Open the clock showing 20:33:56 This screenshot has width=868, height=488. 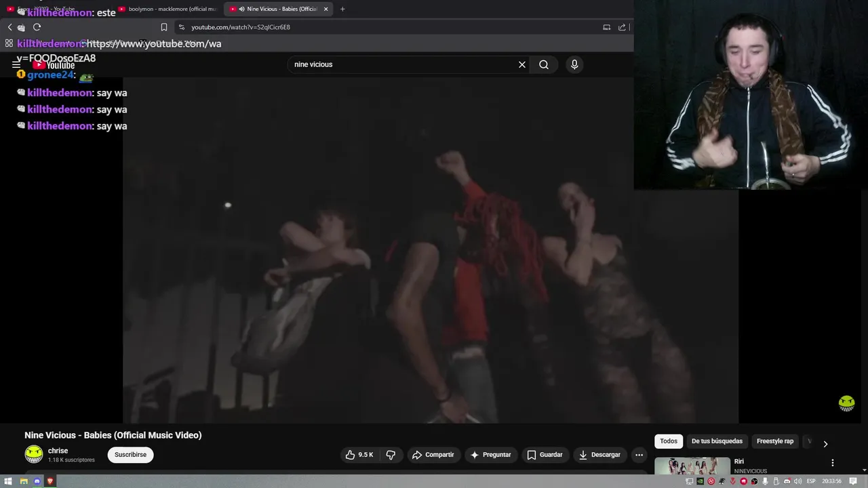click(832, 481)
